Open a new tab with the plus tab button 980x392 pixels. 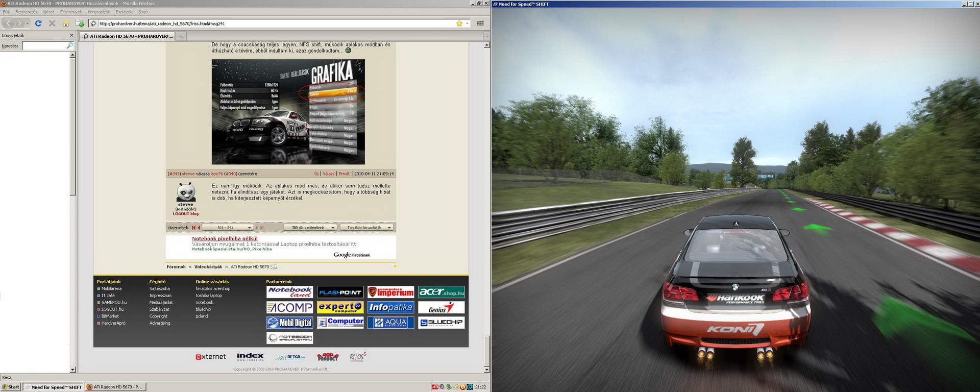click(181, 36)
